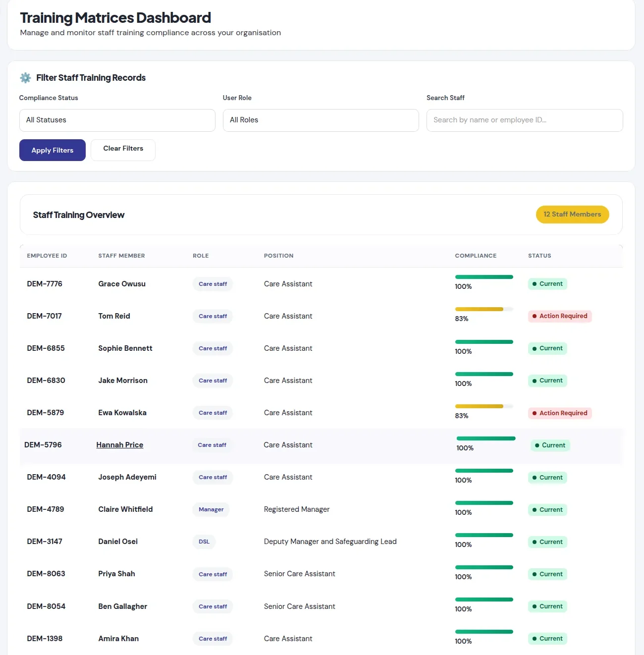The height and width of the screenshot is (655, 644).
Task: Select the name Ben Gallagher
Action: 123,606
